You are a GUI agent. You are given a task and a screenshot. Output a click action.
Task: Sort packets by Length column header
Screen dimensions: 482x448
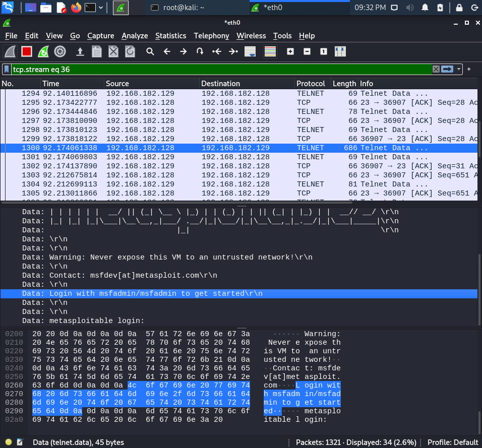(x=344, y=84)
